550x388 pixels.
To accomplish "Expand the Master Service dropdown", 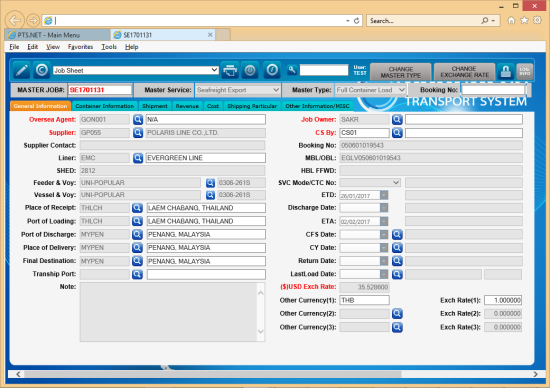I will [276, 90].
